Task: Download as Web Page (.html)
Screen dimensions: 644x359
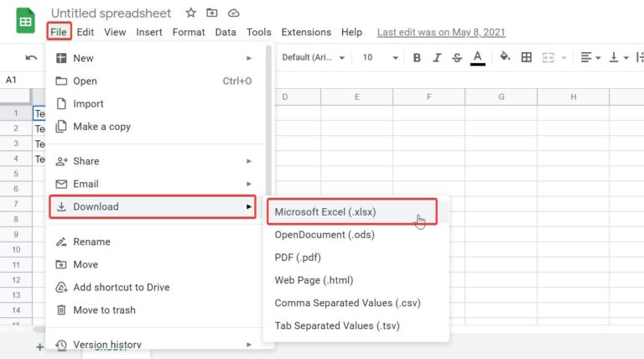Action: (356, 280)
